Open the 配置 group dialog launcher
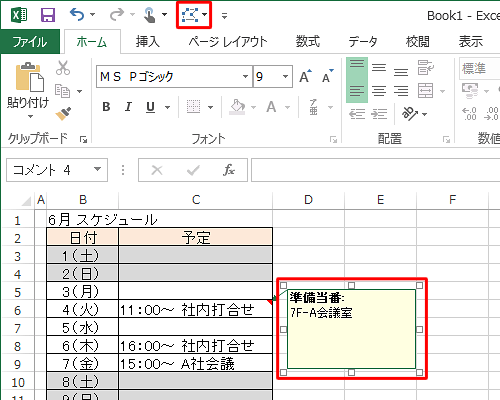This screenshot has height=400, width=500. (x=446, y=140)
